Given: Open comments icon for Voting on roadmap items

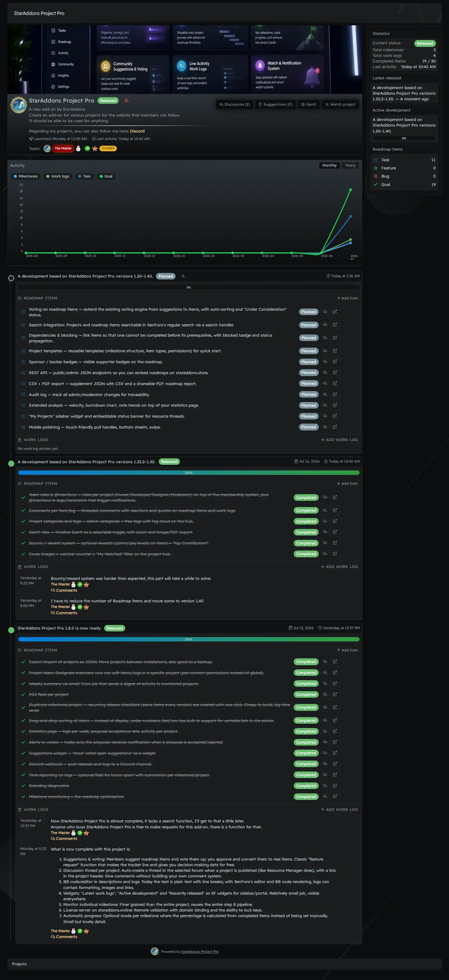Looking at the screenshot, I should click(x=325, y=312).
